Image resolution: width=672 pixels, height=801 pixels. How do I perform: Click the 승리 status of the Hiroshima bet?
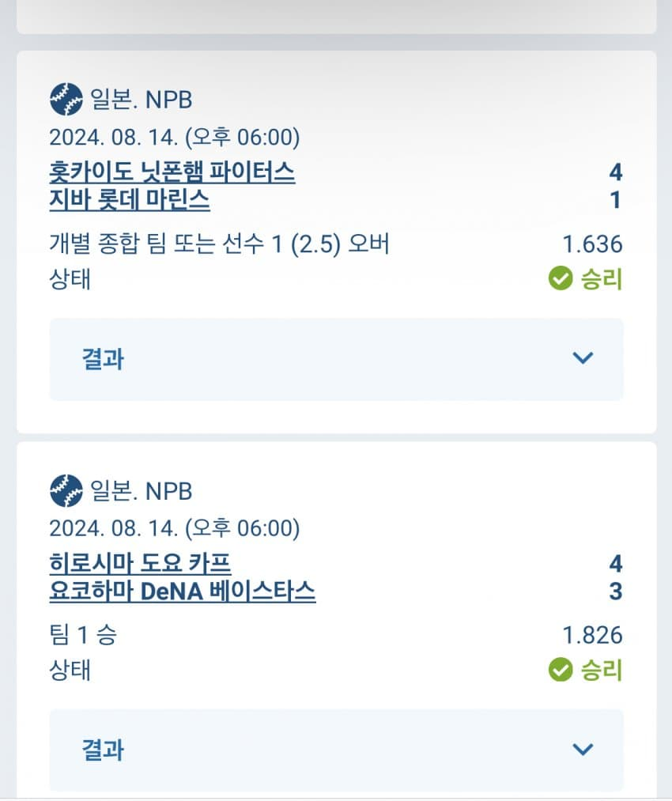(602, 671)
